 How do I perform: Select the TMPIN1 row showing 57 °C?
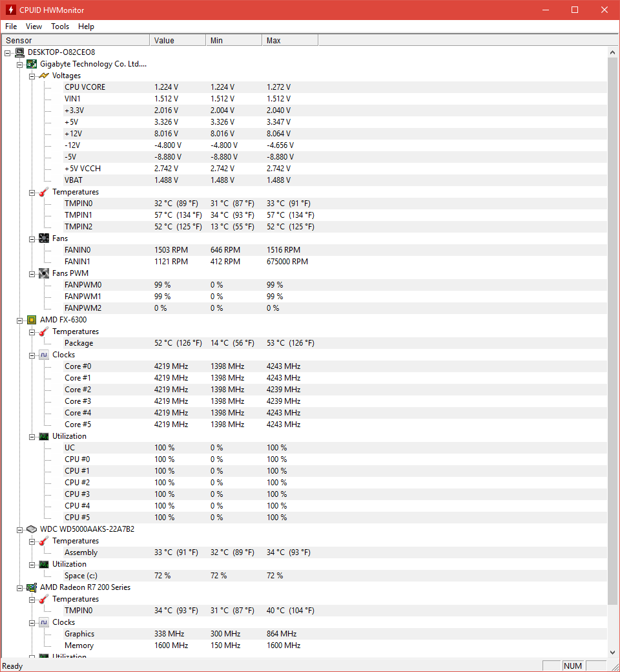[x=335, y=215]
